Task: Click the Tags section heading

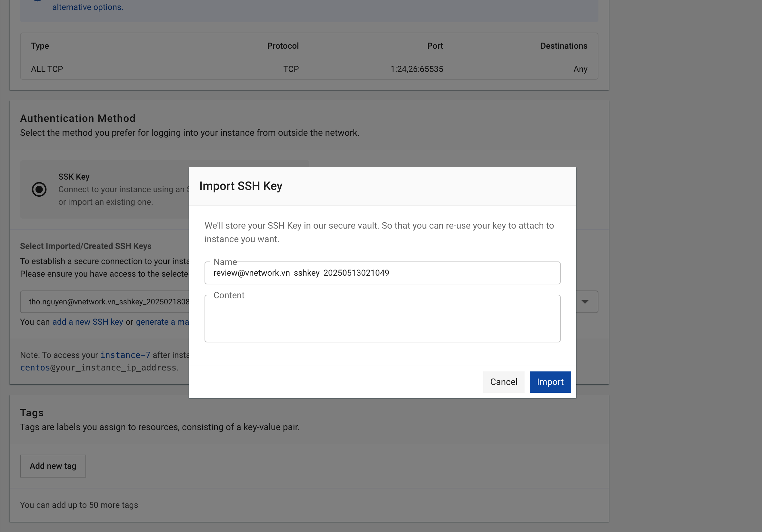Action: point(32,413)
